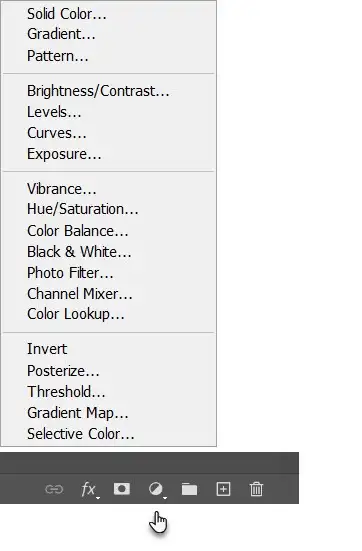Screen dimensions: 362x551
Task: Select Invert from the list
Action: [x=47, y=349]
